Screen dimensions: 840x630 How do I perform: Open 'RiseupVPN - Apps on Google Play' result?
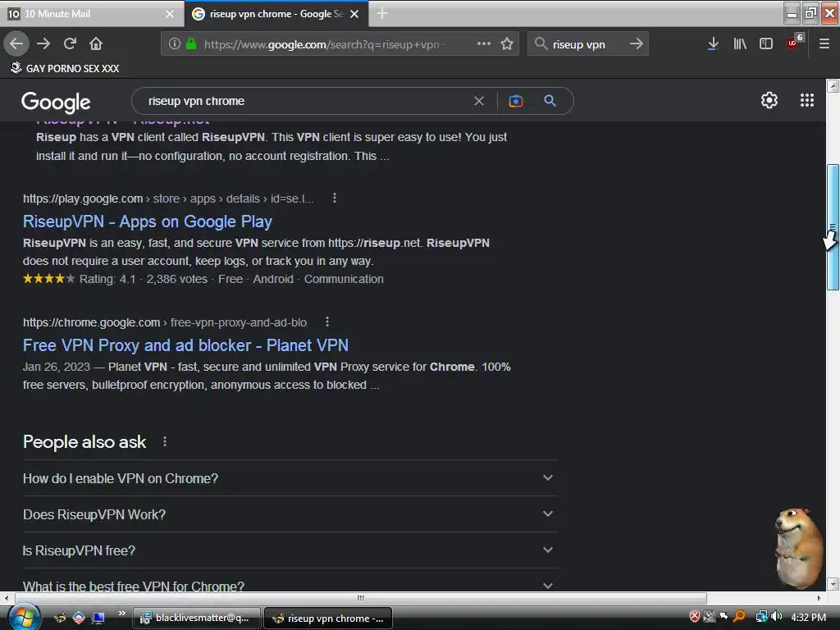148,221
